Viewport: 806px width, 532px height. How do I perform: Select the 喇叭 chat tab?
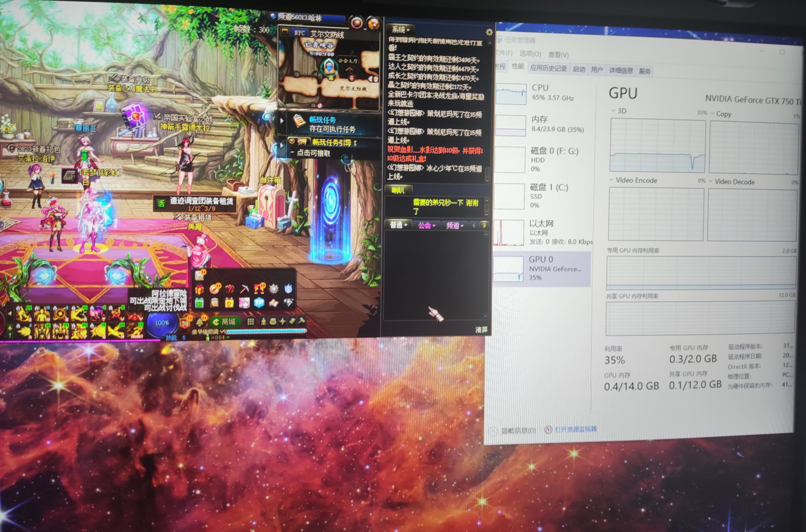tap(398, 190)
